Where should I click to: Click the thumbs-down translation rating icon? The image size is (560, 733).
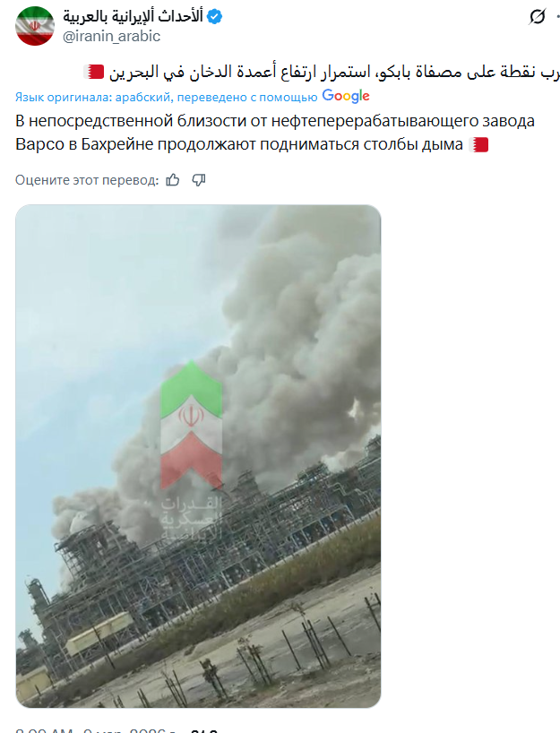(x=199, y=180)
